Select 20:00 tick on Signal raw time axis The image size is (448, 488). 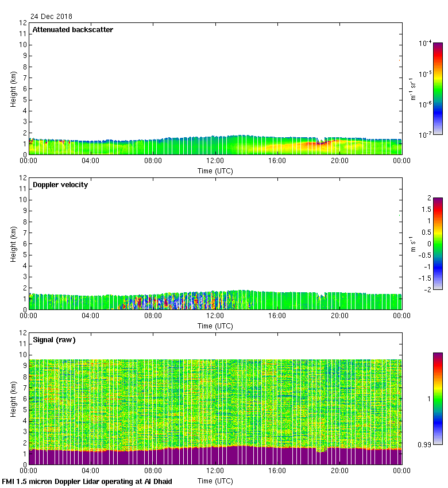point(339,471)
